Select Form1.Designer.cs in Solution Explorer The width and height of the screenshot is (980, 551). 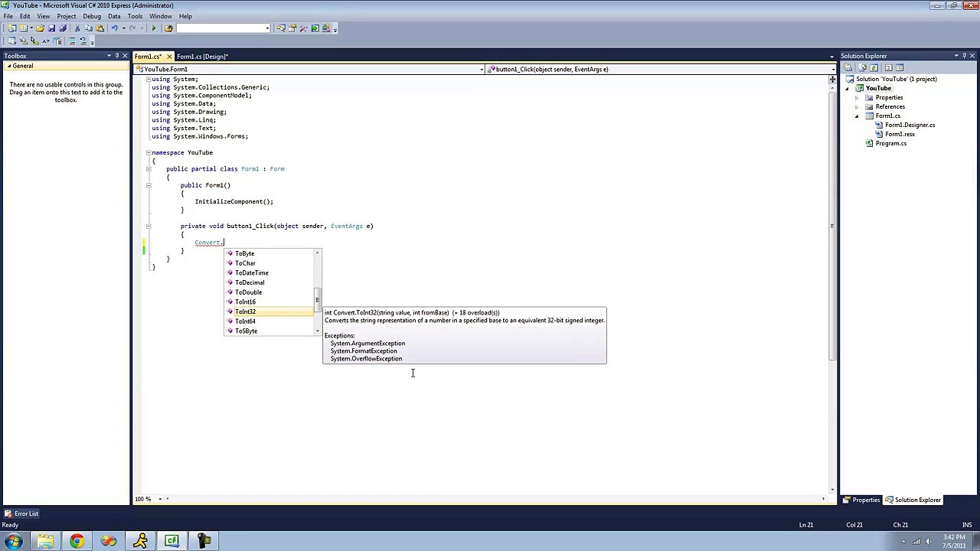click(910, 126)
